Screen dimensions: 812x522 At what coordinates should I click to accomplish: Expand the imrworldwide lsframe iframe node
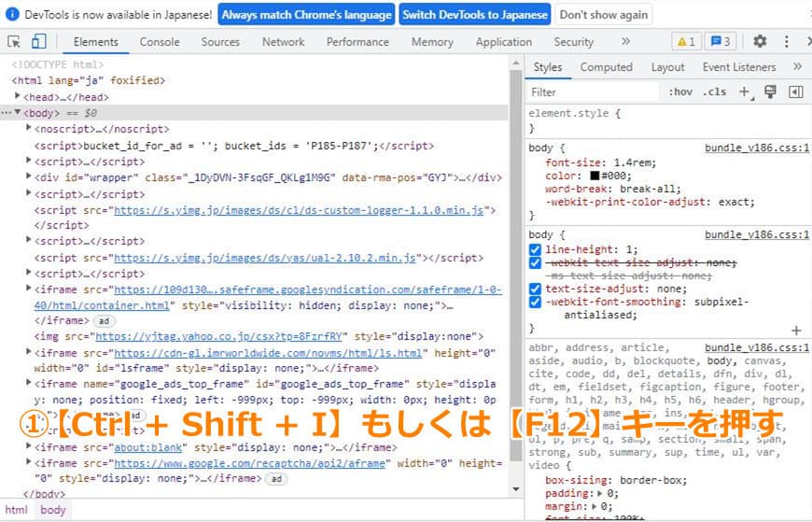(x=29, y=351)
